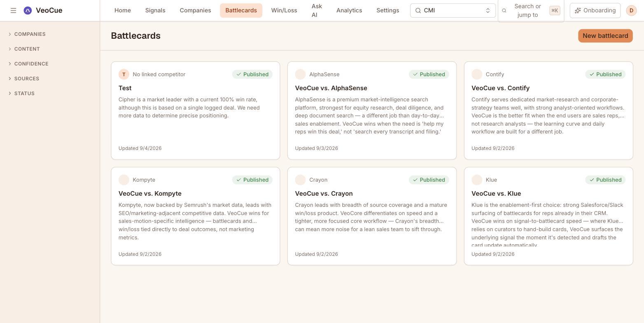644x323 pixels.
Task: Click the sparkle icon in Onboarding button
Action: click(578, 10)
